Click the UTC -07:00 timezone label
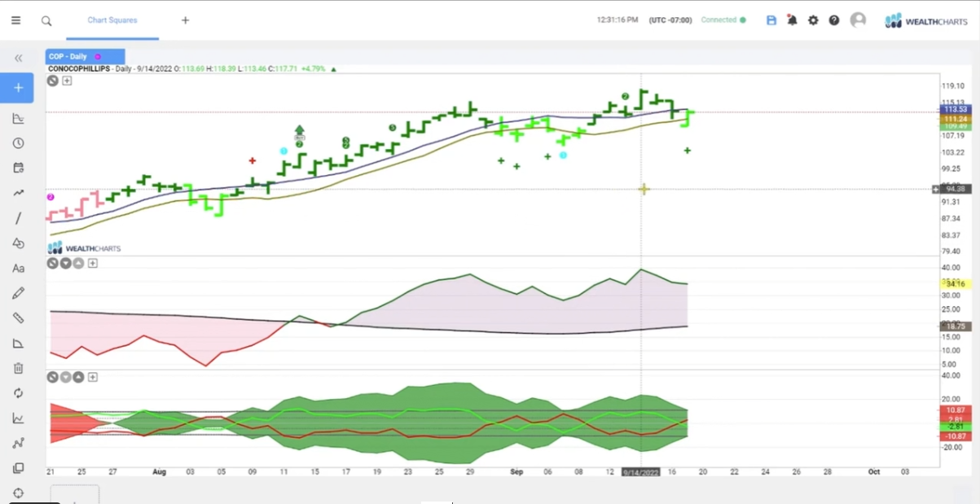980x504 pixels. point(670,20)
